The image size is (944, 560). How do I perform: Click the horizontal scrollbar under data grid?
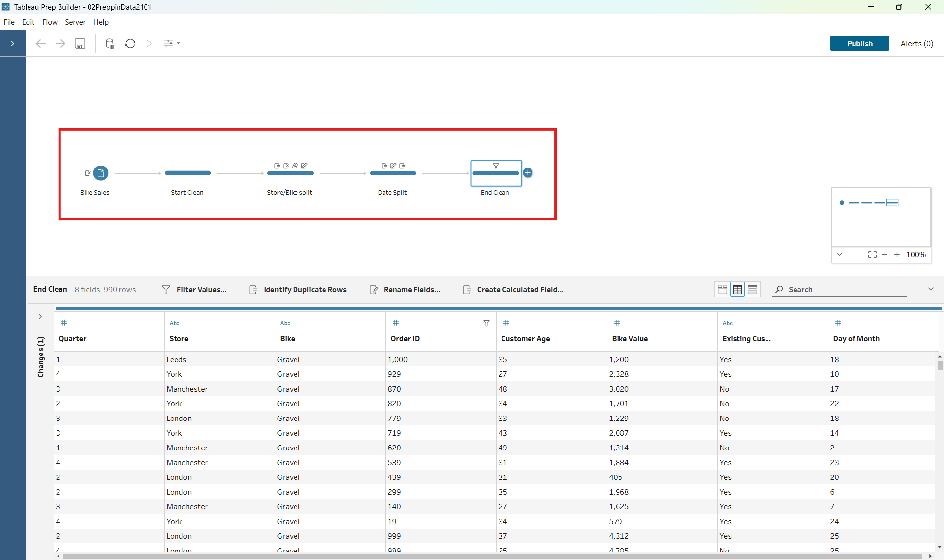(x=492, y=556)
